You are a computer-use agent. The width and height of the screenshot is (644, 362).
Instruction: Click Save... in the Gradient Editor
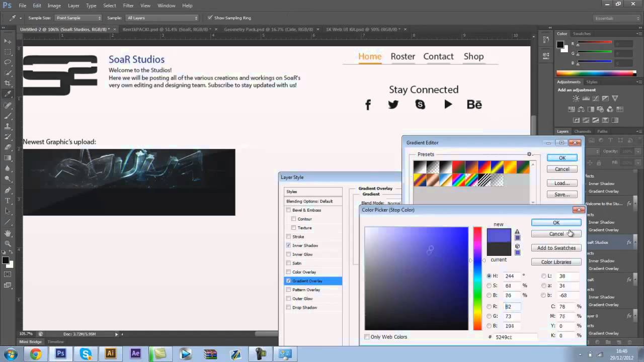point(562,195)
